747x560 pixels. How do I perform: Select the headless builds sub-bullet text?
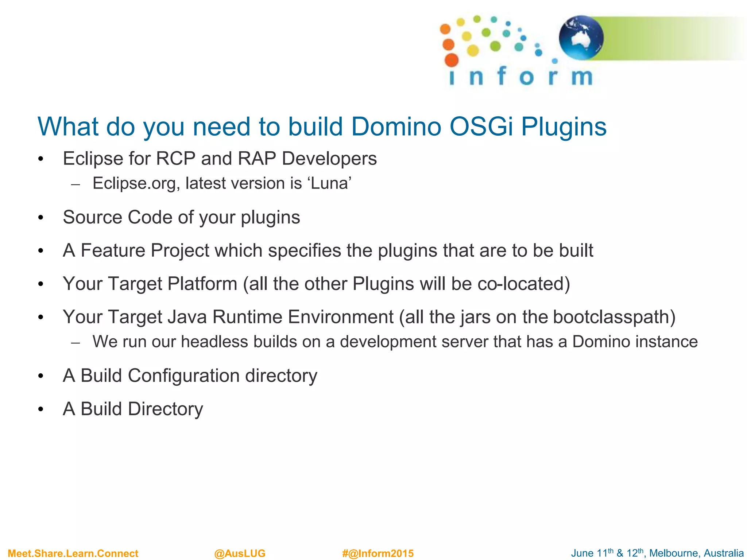point(395,342)
